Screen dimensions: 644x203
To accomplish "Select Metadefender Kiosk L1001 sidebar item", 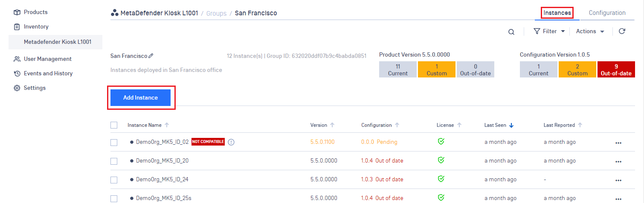I will click(x=55, y=42).
